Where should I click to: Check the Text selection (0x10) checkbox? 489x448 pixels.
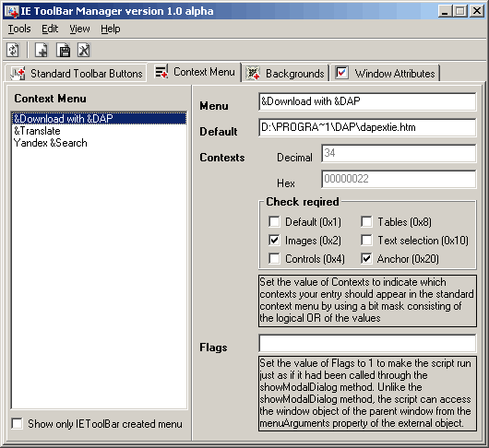point(366,241)
